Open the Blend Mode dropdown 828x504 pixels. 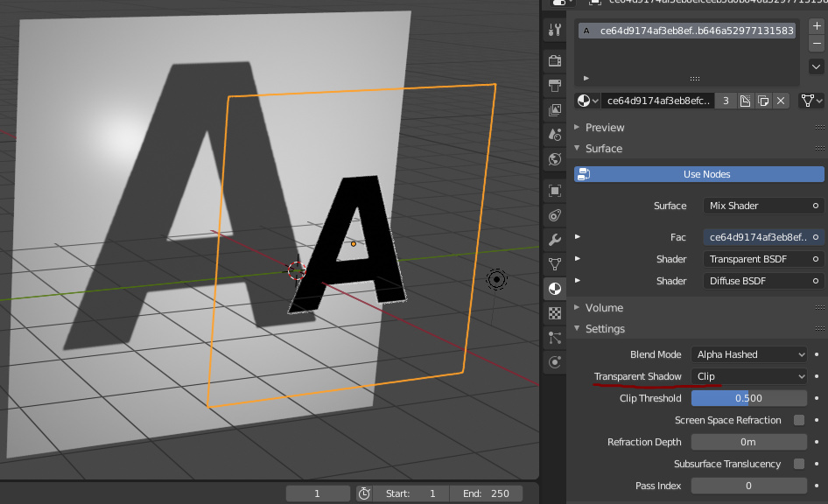click(x=749, y=354)
